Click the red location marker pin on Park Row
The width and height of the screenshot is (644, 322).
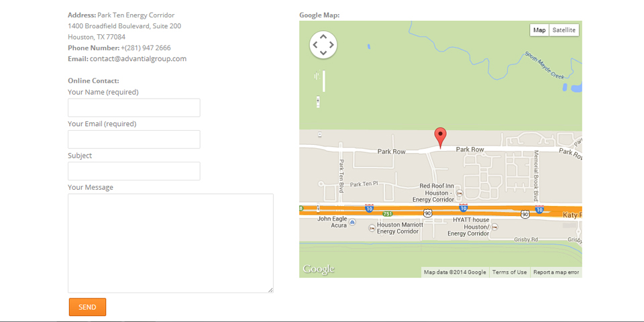(x=440, y=138)
